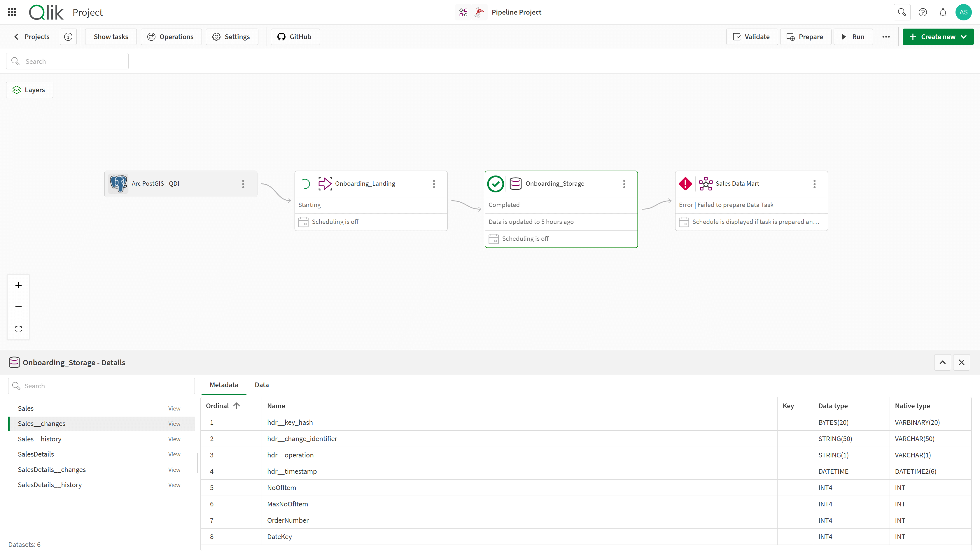Open the Operations panel
Image resolution: width=980 pixels, height=551 pixels.
point(171,36)
